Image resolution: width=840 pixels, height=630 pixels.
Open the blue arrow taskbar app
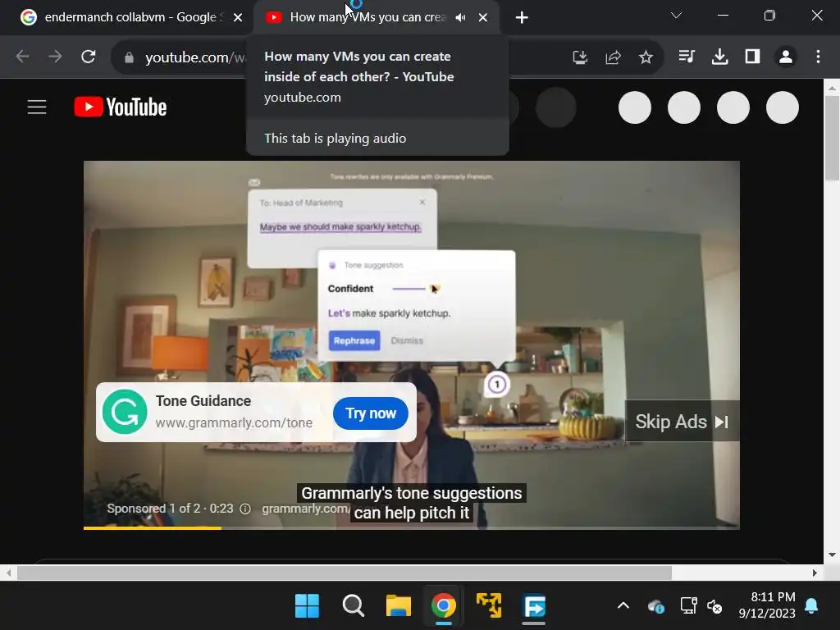tap(534, 606)
